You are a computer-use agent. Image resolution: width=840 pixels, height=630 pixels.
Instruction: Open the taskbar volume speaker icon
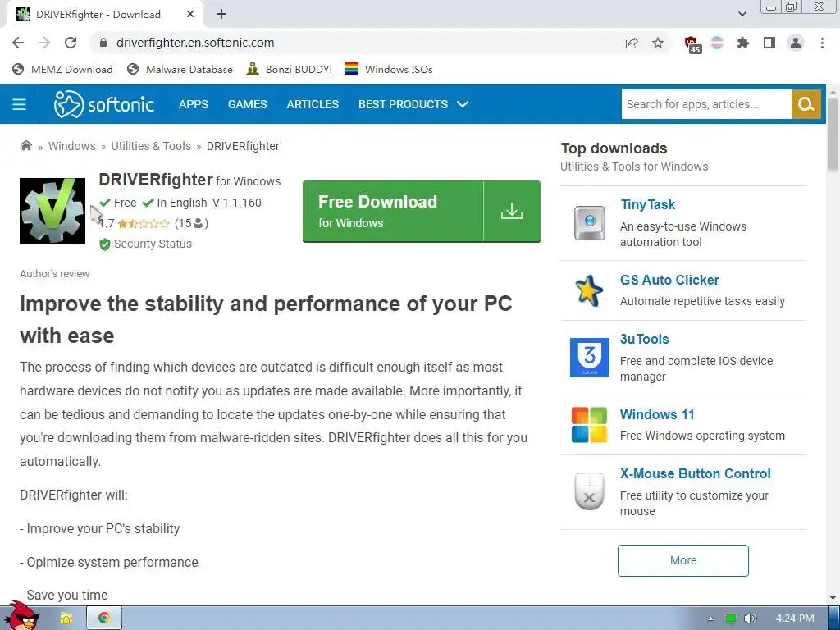[750, 619]
